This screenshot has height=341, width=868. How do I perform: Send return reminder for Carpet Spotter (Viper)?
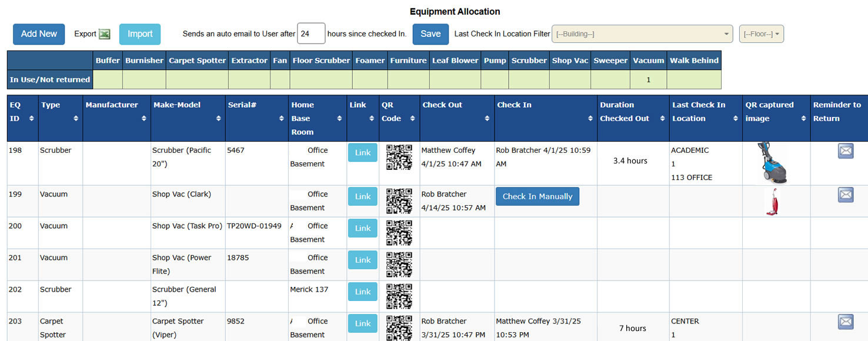845,322
